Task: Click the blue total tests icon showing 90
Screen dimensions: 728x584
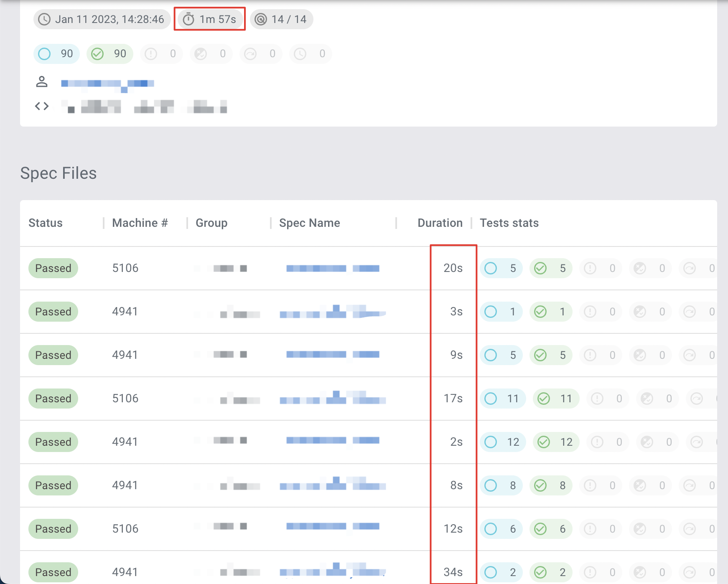Action: 44,53
